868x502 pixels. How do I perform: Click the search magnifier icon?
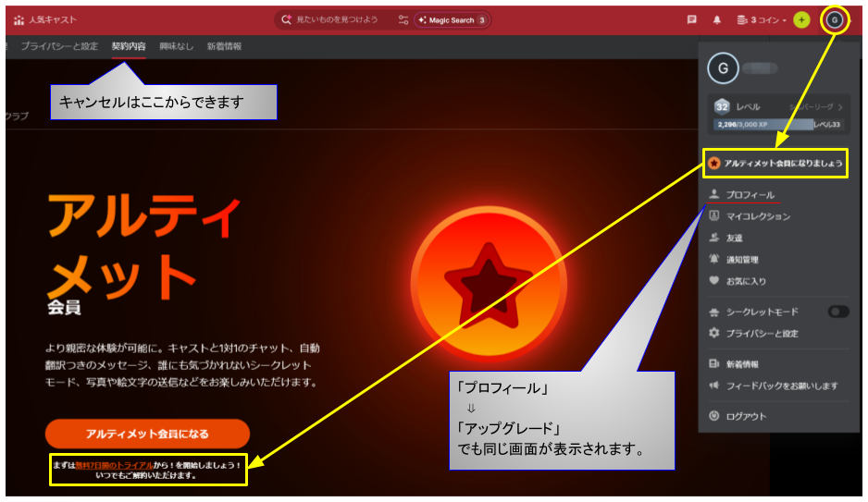pos(286,20)
